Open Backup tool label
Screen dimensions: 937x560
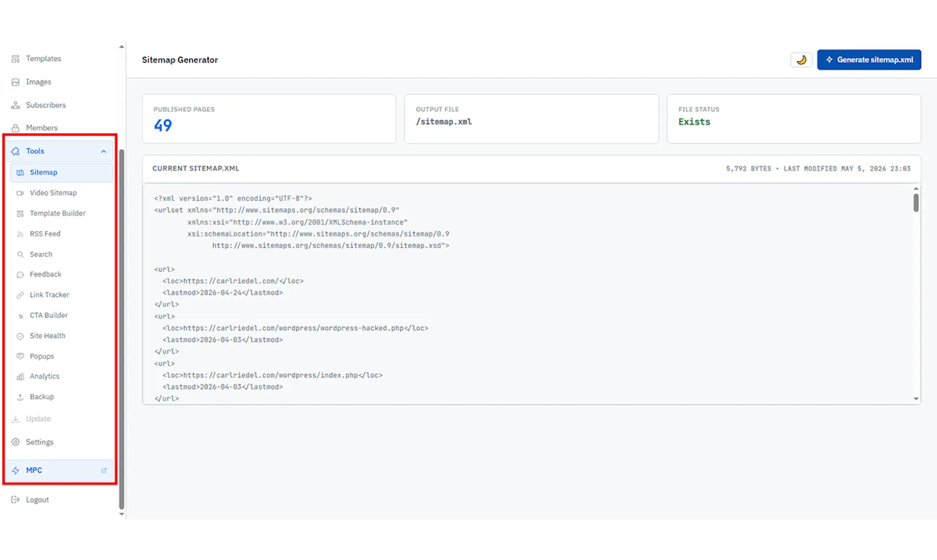42,397
